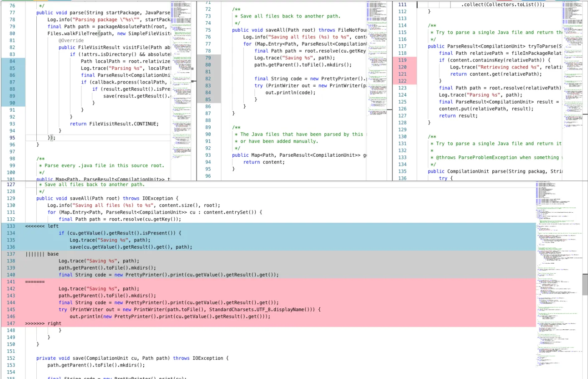Click the minimap beside 'saveAll ... FileNotFou' pane
588x379 pixels.
pyautogui.click(x=377, y=59)
